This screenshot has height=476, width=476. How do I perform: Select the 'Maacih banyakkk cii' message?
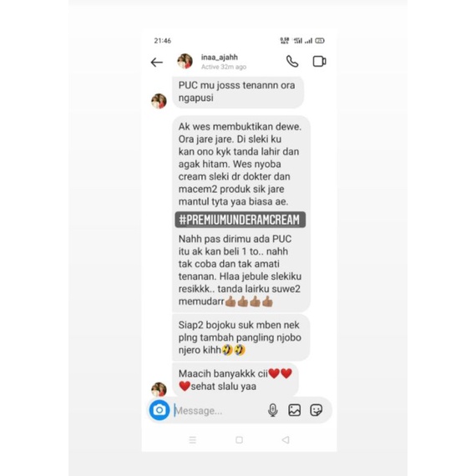pyautogui.click(x=235, y=380)
